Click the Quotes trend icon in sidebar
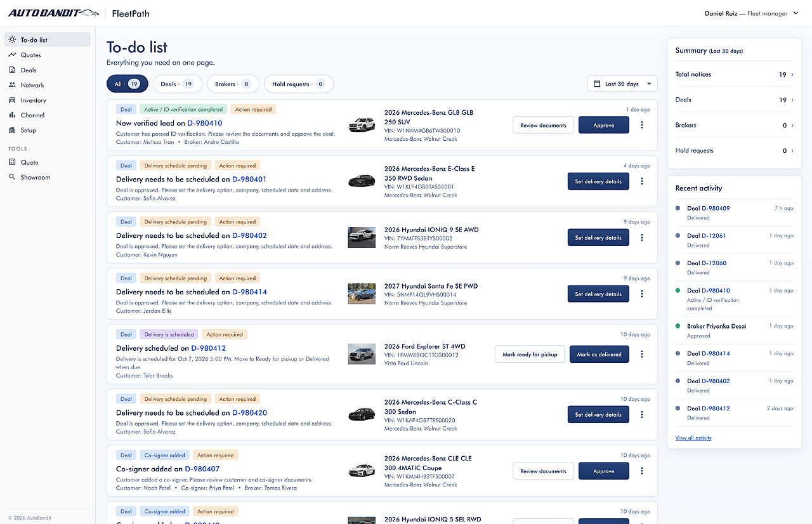 [x=13, y=55]
